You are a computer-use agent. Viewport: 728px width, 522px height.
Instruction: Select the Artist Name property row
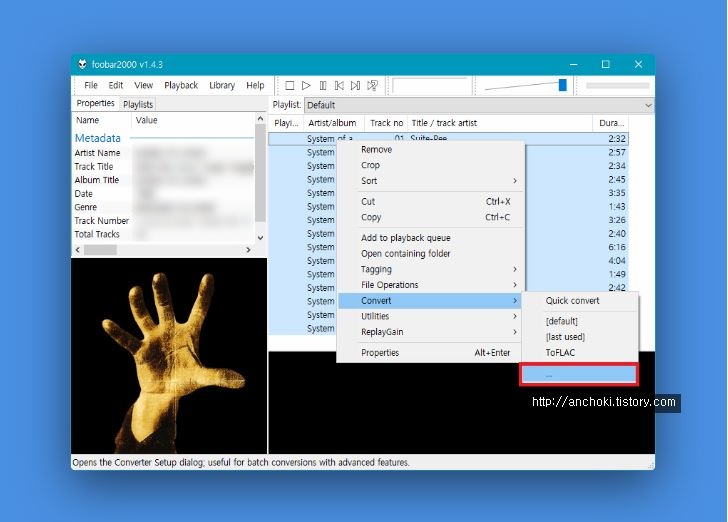point(164,153)
